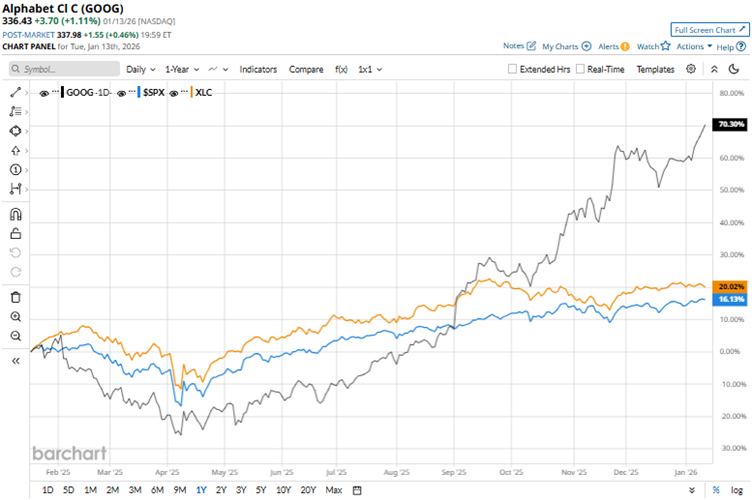Open chart settings gear icon

691,69
